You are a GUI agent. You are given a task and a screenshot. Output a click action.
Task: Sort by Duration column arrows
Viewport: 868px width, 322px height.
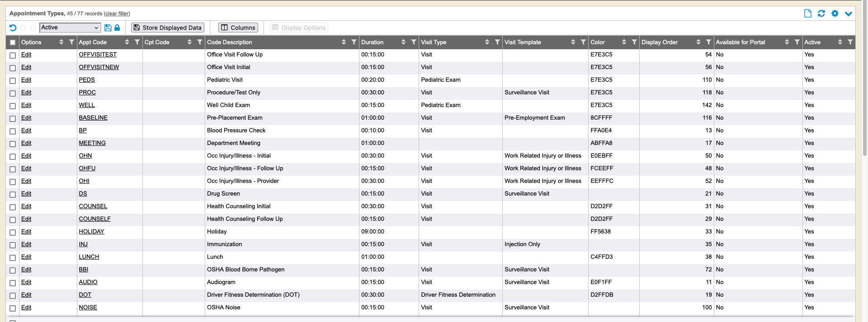(x=403, y=42)
